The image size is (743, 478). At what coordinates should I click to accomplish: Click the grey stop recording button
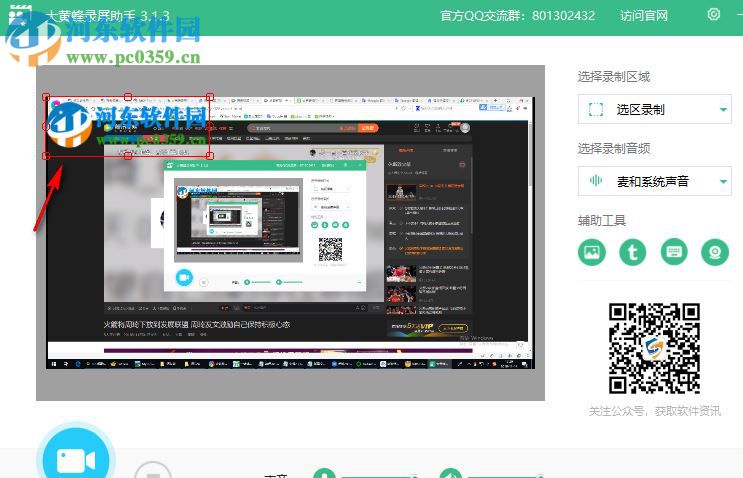[153, 470]
